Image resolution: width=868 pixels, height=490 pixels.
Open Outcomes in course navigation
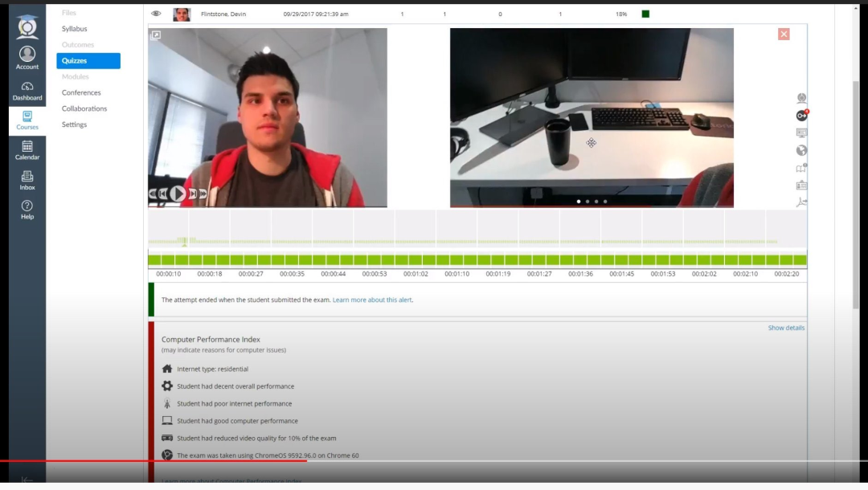[x=77, y=45]
